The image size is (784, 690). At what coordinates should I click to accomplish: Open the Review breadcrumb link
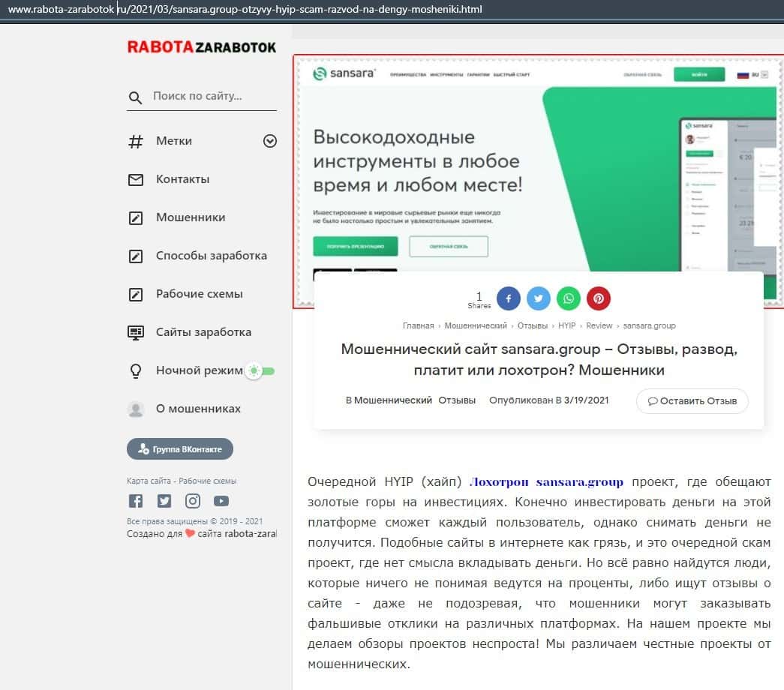click(x=599, y=325)
